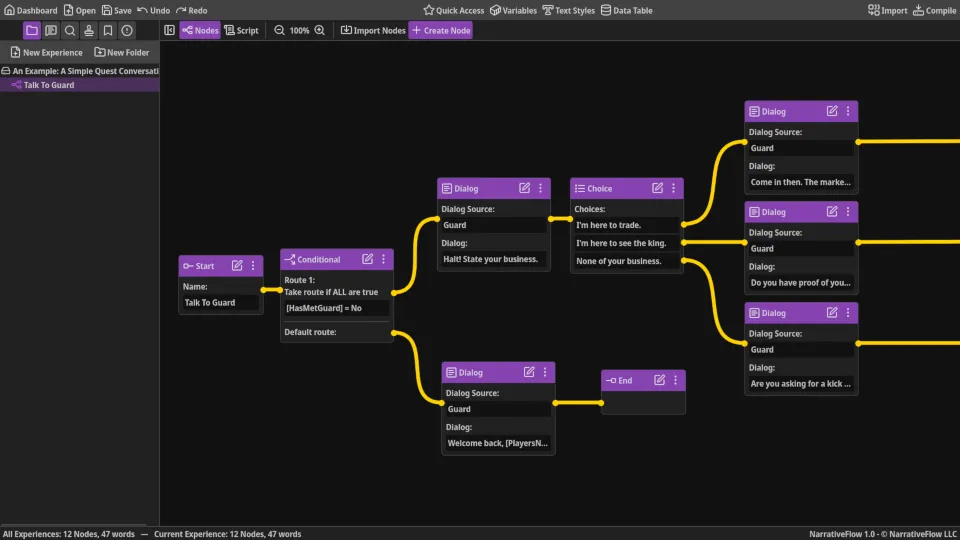Viewport: 960px width, 540px height.
Task: Switch to Script view
Action: coord(241,30)
